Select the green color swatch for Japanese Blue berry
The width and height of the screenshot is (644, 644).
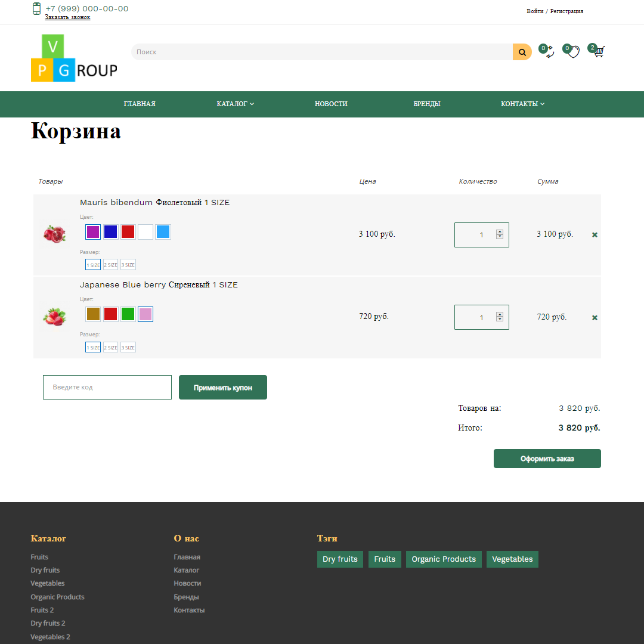point(128,314)
